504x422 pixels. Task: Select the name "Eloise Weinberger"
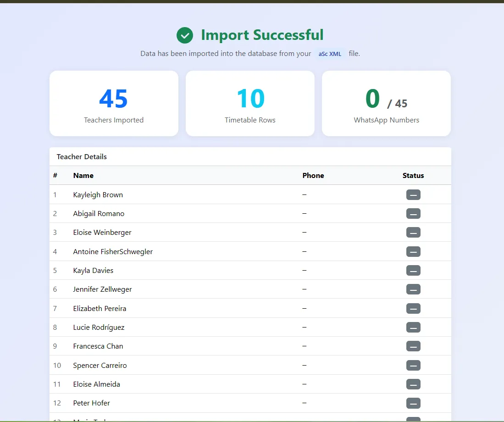pos(102,233)
